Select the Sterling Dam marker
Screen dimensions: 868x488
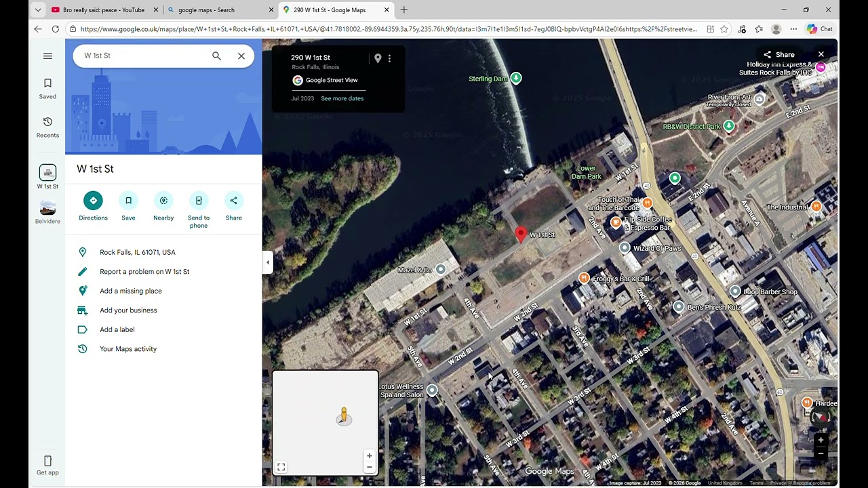pos(516,78)
